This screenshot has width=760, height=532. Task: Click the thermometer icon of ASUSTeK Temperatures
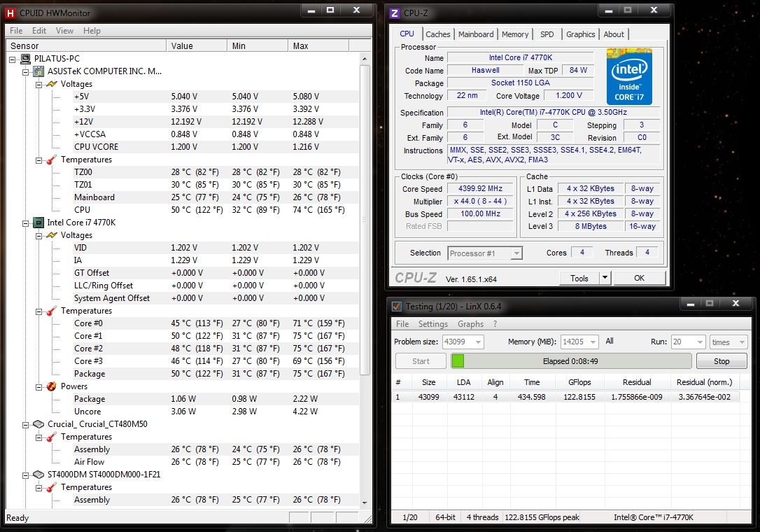click(51, 160)
